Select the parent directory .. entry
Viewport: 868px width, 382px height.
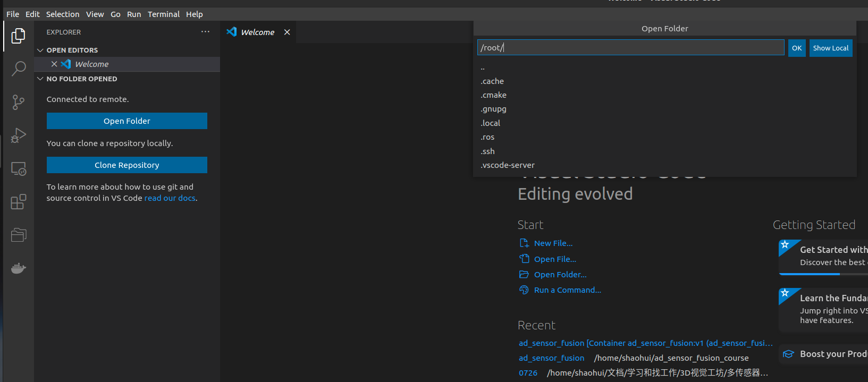pyautogui.click(x=665, y=67)
